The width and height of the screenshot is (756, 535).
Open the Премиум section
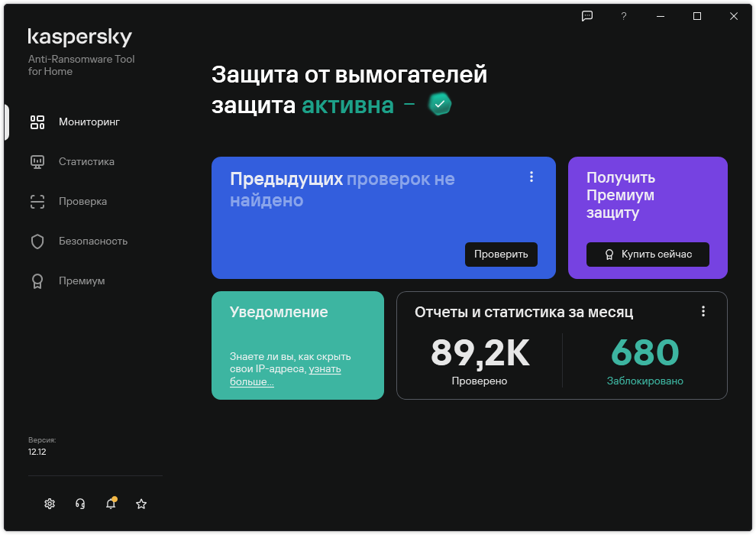[x=82, y=280]
